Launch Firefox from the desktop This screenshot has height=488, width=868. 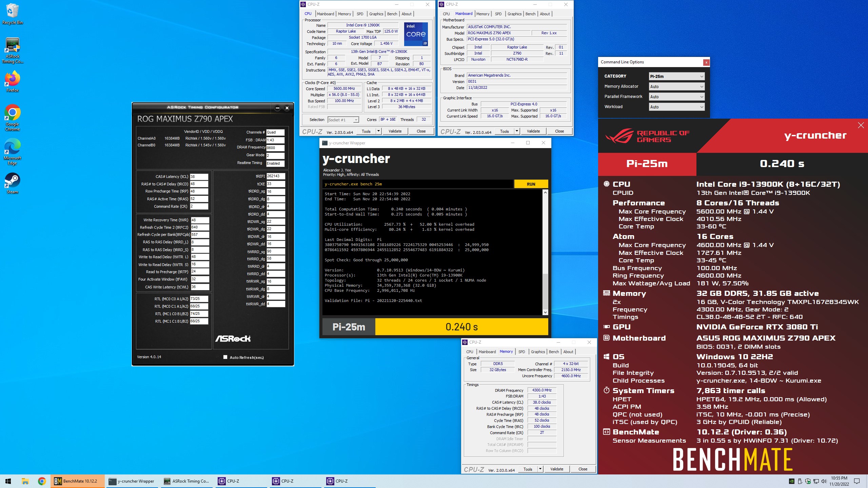click(x=13, y=81)
